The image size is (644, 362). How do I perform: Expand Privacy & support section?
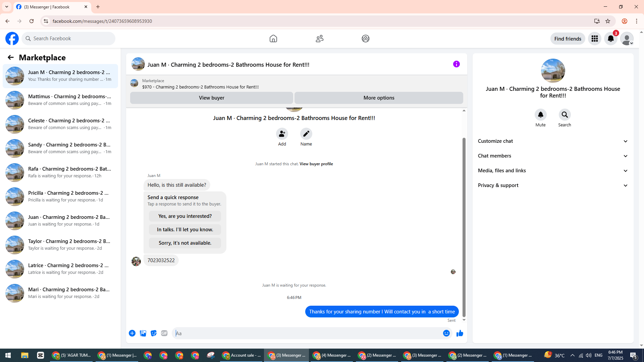(553, 185)
